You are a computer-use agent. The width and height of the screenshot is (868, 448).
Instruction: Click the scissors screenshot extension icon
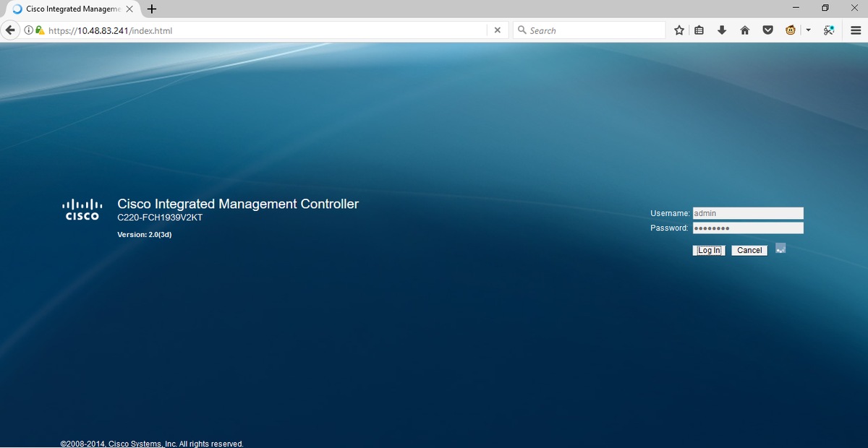(830, 30)
